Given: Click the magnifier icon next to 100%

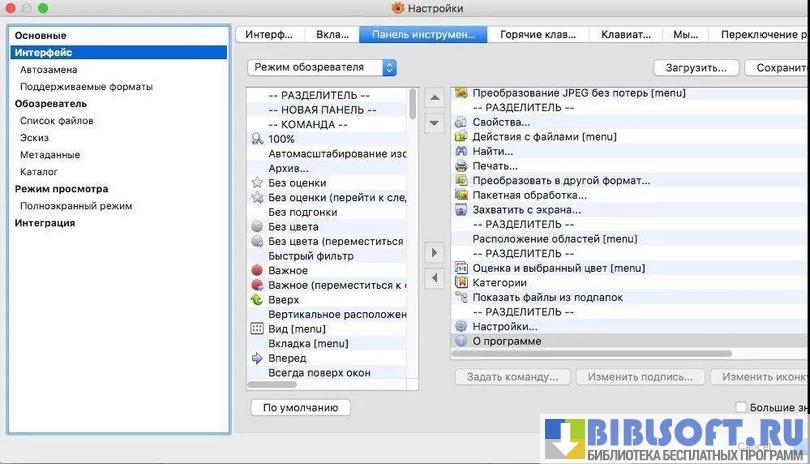Looking at the screenshot, I should pyautogui.click(x=257, y=139).
